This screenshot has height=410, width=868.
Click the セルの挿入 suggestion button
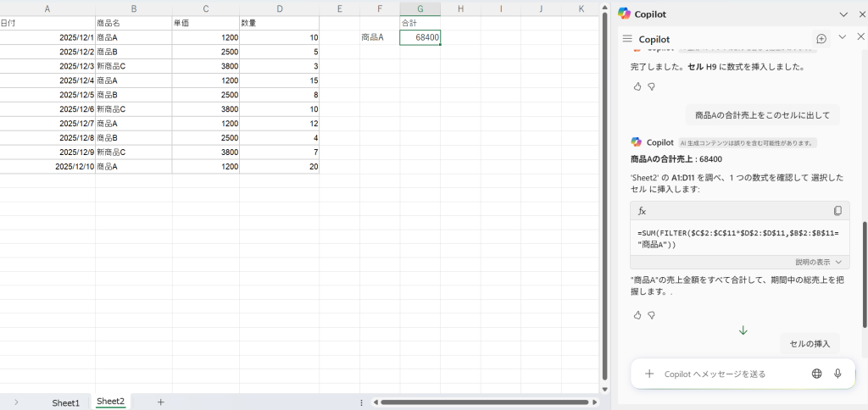[810, 344]
